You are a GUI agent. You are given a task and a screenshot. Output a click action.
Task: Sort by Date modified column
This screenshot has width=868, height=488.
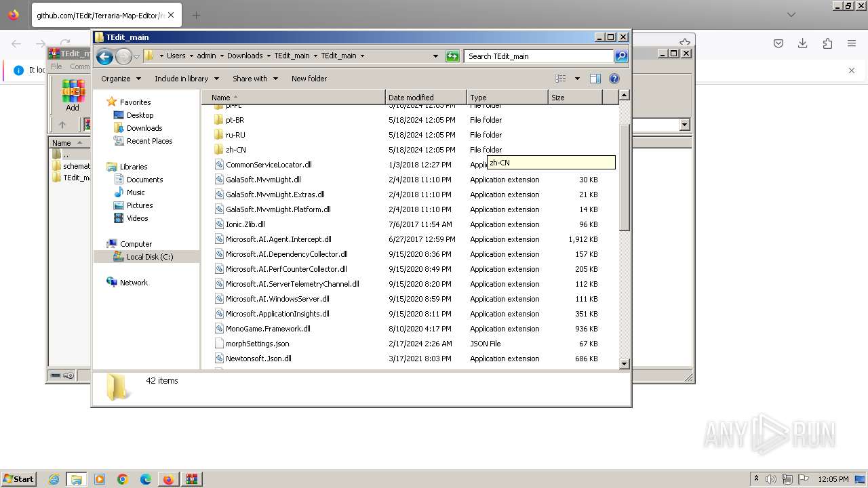pyautogui.click(x=426, y=98)
